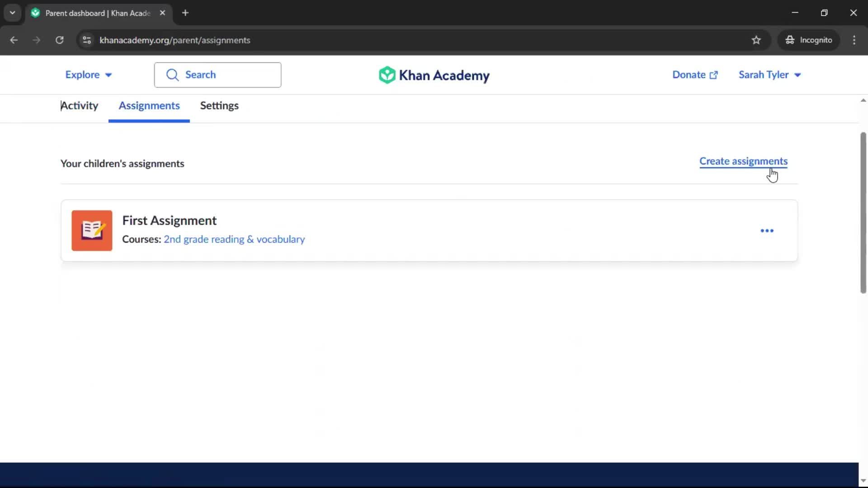
Task: Open the Donate external link
Action: [x=695, y=75]
